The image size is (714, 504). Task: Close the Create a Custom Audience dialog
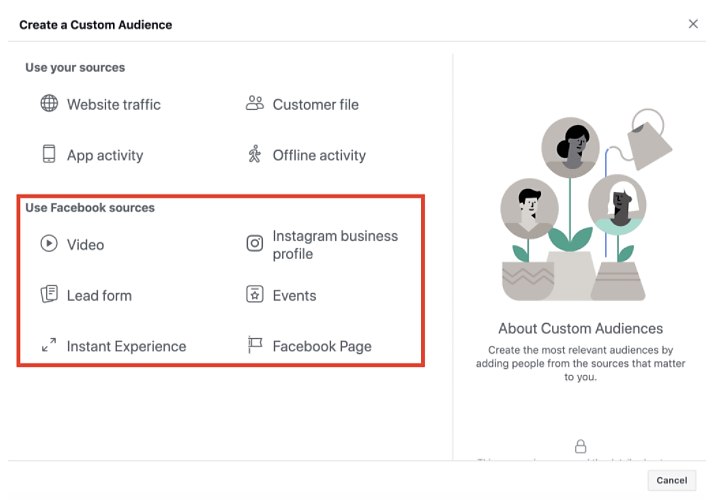693,24
